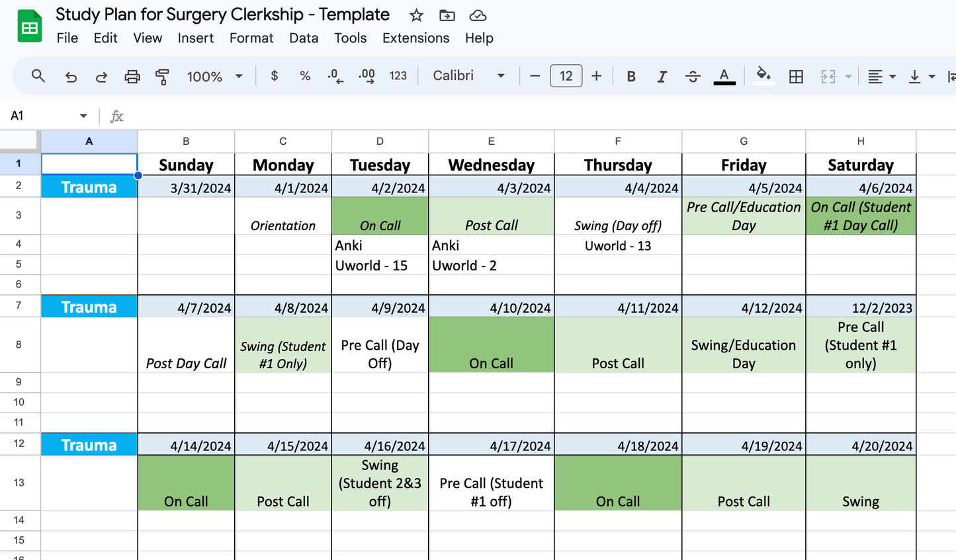Click the undo arrow icon
The height and width of the screenshot is (560, 956).
(x=71, y=77)
